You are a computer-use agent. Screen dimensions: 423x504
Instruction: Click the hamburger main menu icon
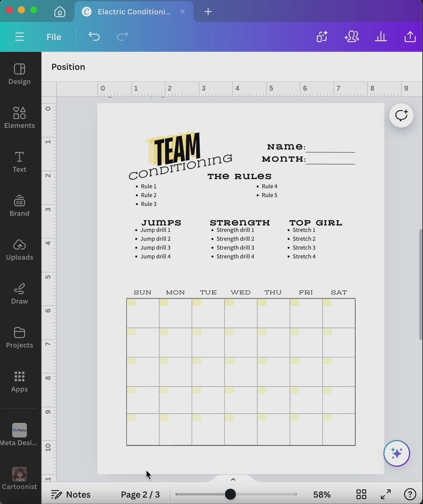[x=20, y=37]
